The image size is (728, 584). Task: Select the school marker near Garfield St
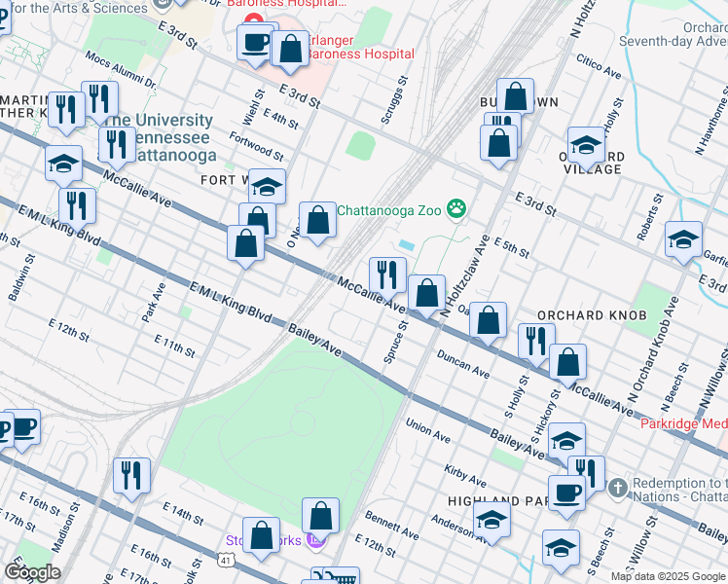tap(683, 242)
